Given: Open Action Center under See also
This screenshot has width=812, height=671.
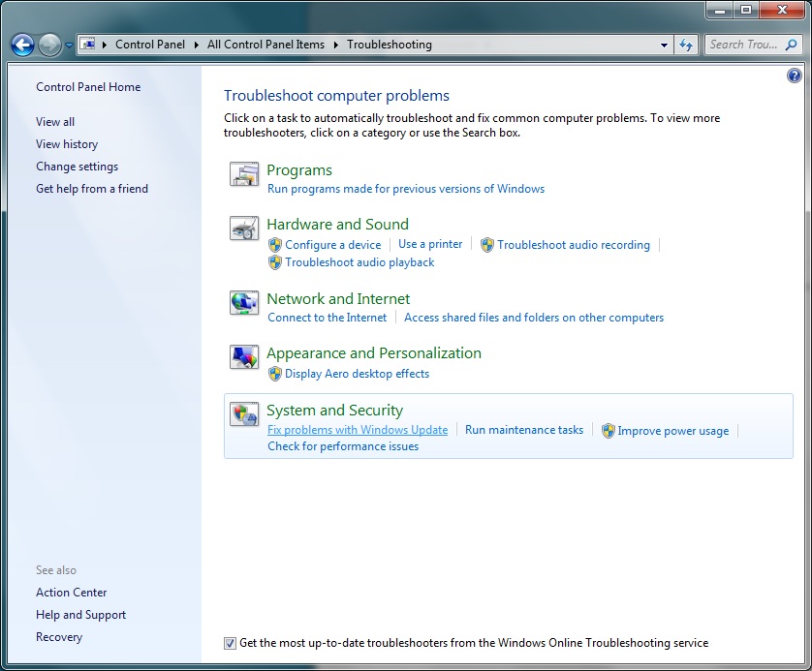Looking at the screenshot, I should coord(72,593).
